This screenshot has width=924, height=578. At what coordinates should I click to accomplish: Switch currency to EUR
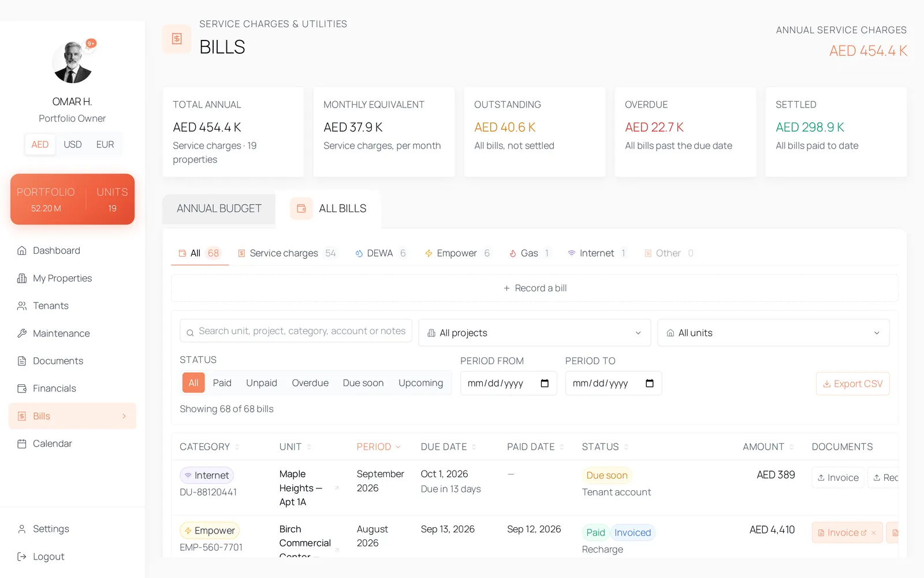tap(105, 144)
